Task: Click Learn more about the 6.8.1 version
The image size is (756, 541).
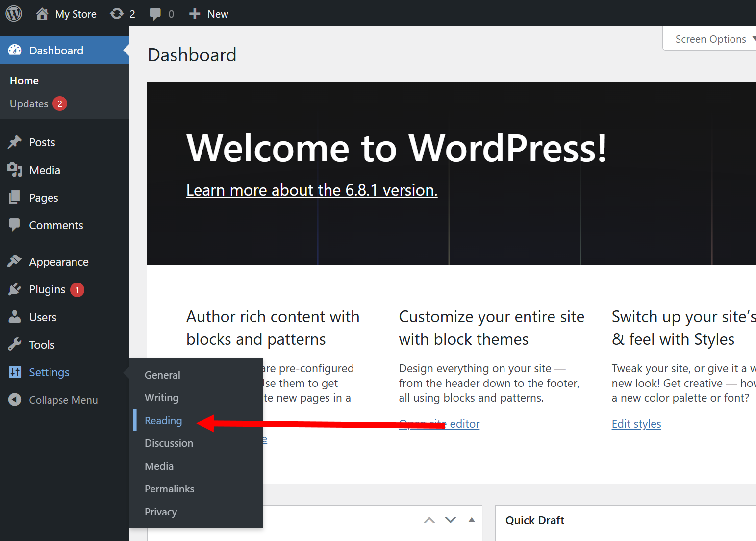Action: pos(312,190)
